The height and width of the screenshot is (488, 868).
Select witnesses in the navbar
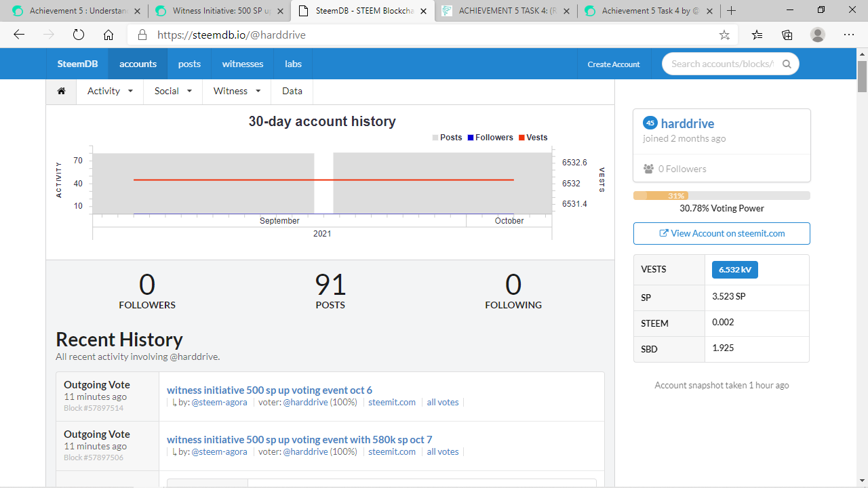[x=243, y=64]
